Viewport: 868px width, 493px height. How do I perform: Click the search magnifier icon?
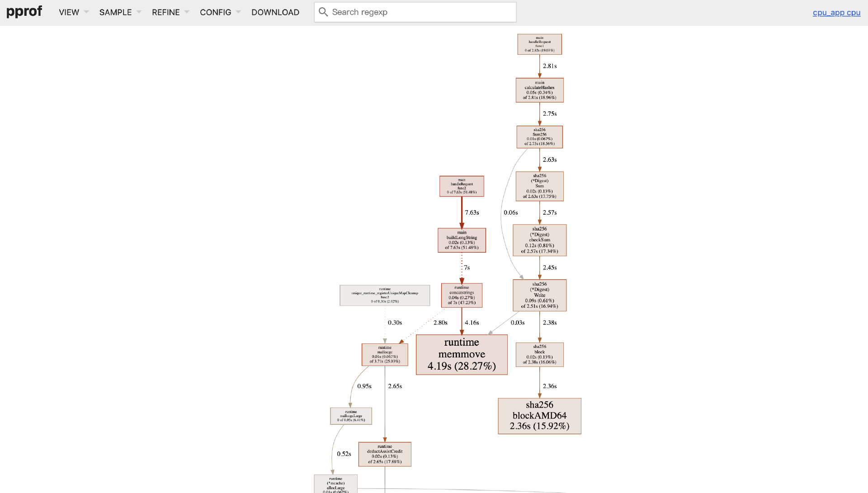coord(323,12)
